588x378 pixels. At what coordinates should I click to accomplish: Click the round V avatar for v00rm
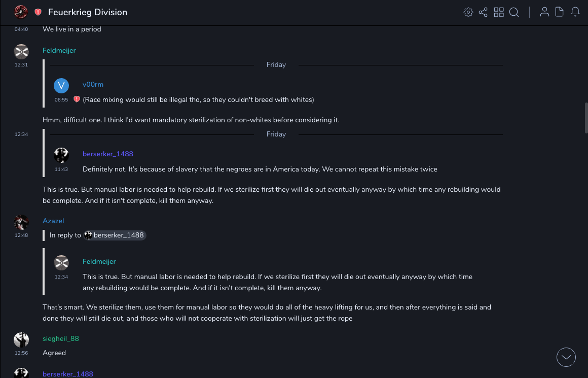[x=61, y=85]
